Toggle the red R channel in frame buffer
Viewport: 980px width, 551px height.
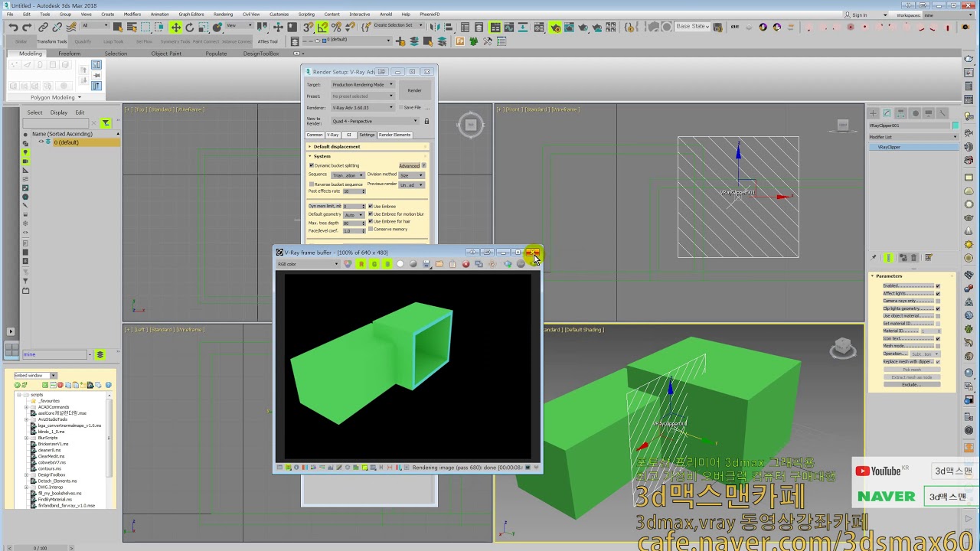tap(361, 264)
